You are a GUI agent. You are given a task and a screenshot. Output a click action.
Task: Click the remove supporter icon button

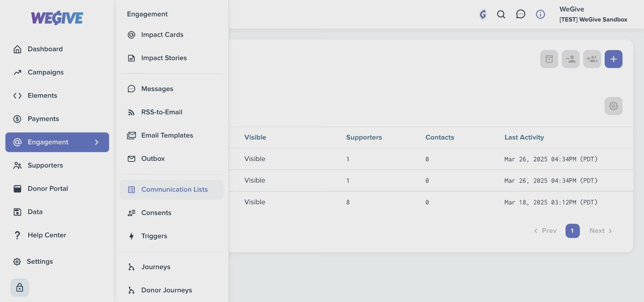tap(571, 59)
